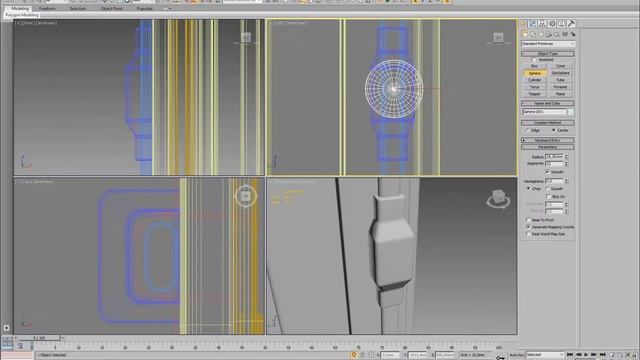Viewport: 640px width, 360px height.
Task: Toggle the Smooth checkbox
Action: [547, 171]
